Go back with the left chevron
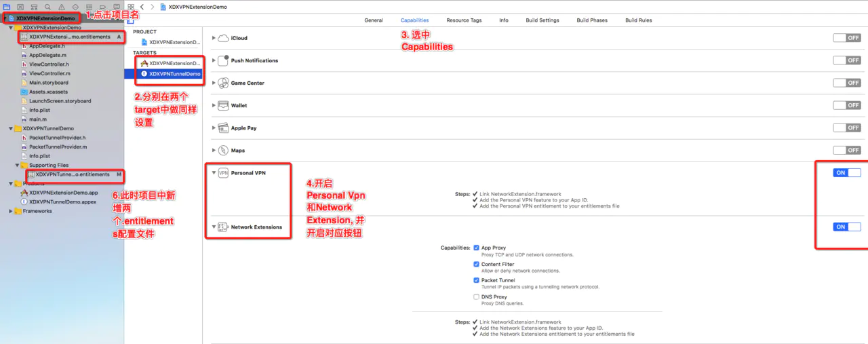The height and width of the screenshot is (344, 868). tap(142, 6)
